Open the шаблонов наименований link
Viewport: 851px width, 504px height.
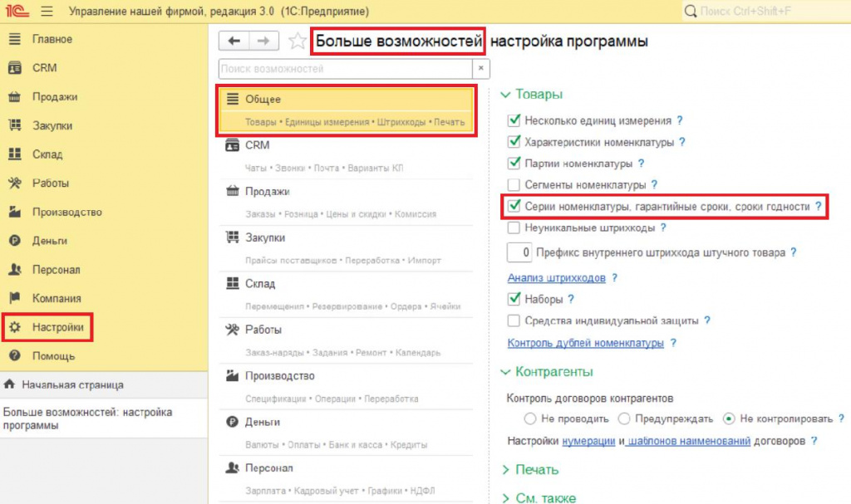click(689, 441)
